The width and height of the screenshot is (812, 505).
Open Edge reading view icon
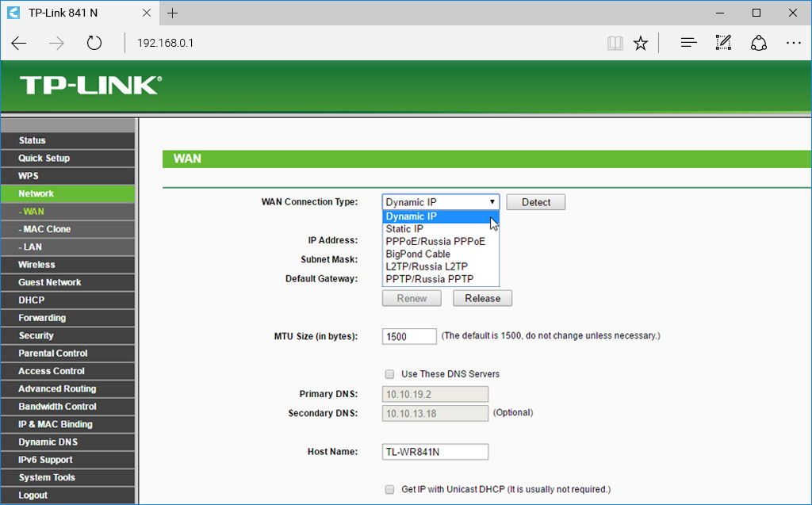615,43
